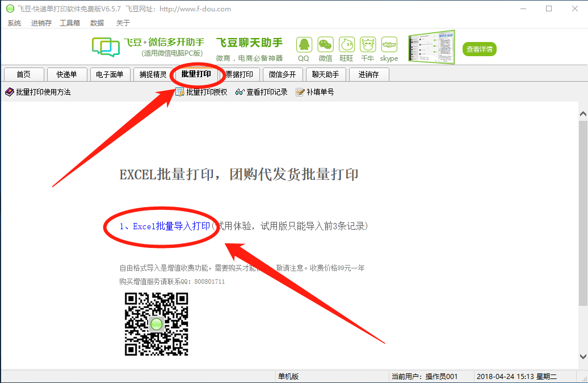588x383 pixels.
Task: Click the book icon for 批量打印使用方法
Action: [10, 92]
